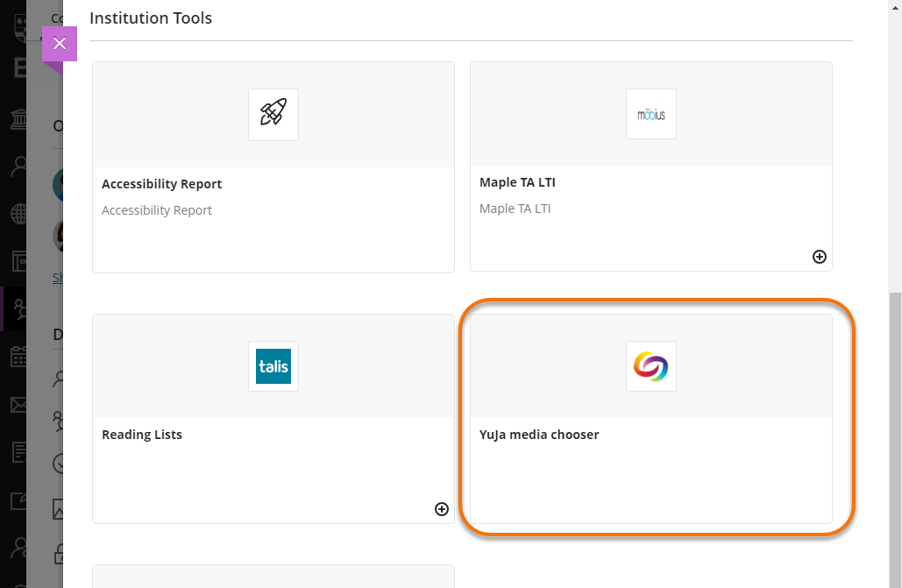Image resolution: width=902 pixels, height=588 pixels.
Task: Click the grey Accessibility Report description text
Action: (157, 210)
